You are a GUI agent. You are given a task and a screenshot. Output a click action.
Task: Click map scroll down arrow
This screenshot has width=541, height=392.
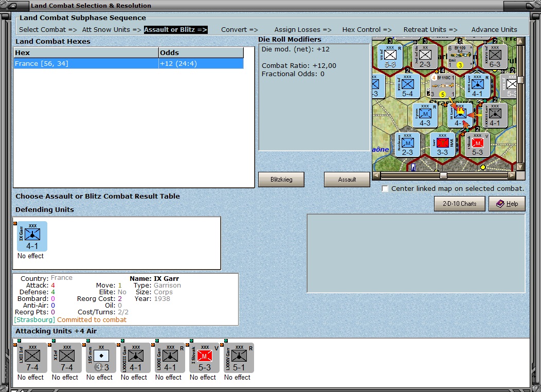(520, 167)
